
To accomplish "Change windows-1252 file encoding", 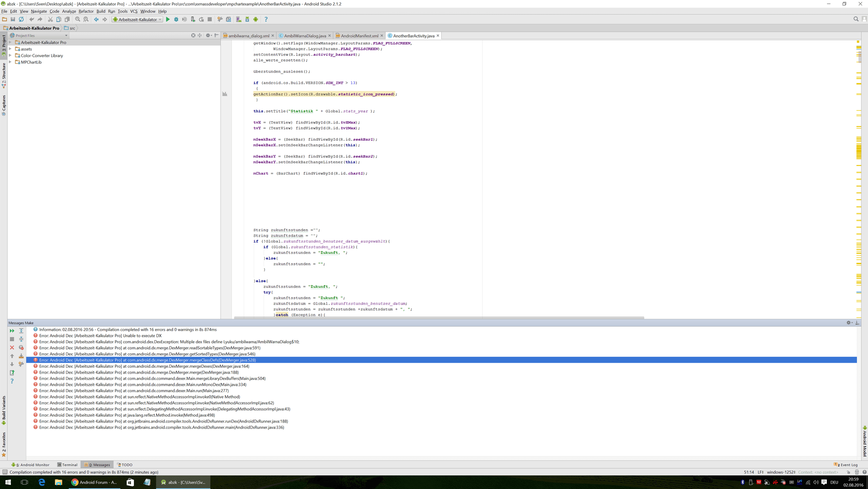I will click(782, 472).
